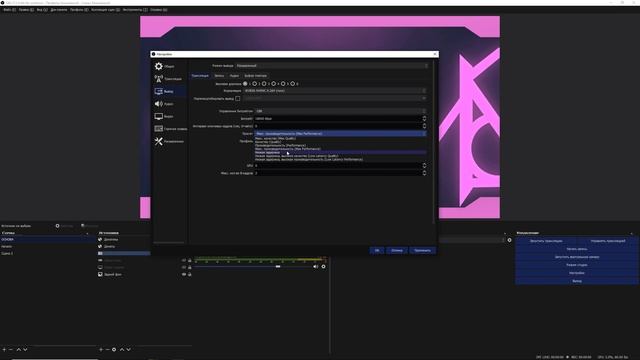The image size is (640, 360).
Task: Select the Output section monitor icon
Action: (159, 91)
